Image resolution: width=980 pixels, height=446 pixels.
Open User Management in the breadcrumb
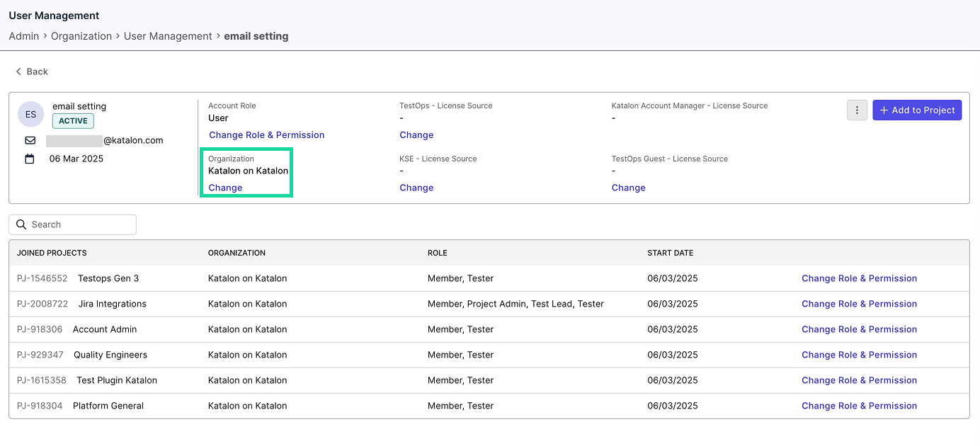(168, 36)
